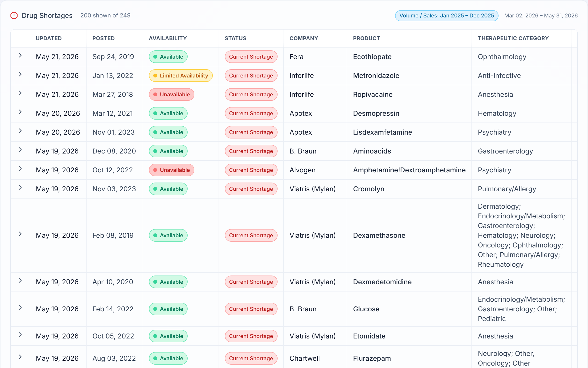The image size is (588, 368).
Task: Click the Fera company cell
Action: [x=296, y=57]
